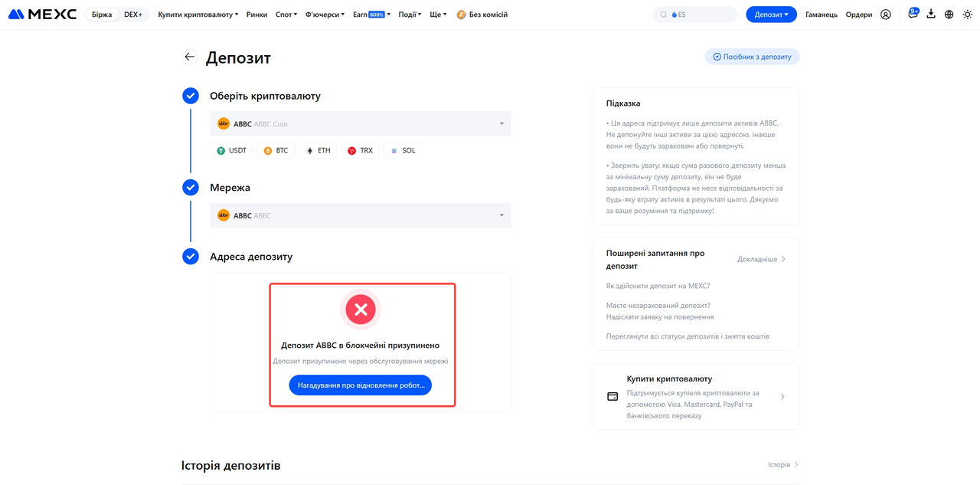This screenshot has height=485, width=980.
Task: Click the TRX coin icon
Action: tap(352, 151)
